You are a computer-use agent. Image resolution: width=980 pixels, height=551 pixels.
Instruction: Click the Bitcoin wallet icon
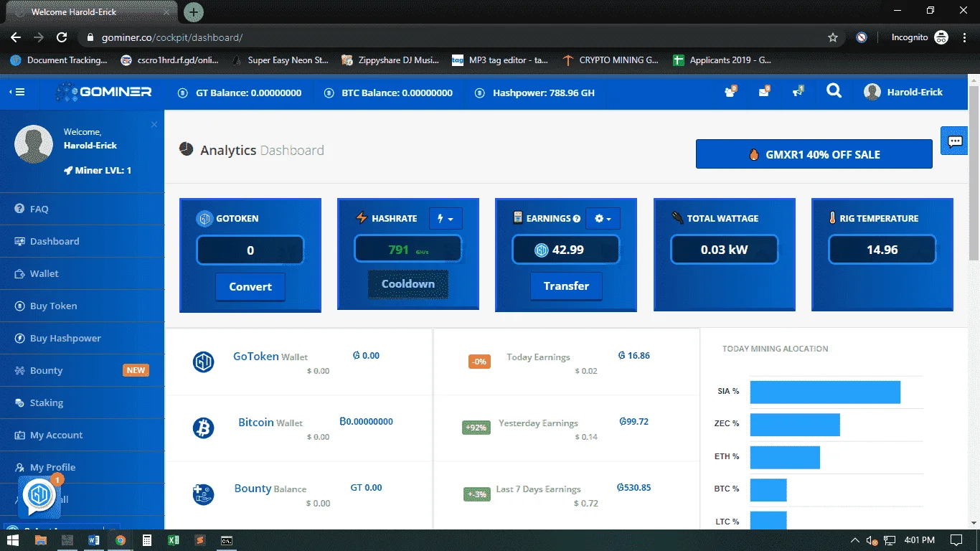[x=204, y=428]
